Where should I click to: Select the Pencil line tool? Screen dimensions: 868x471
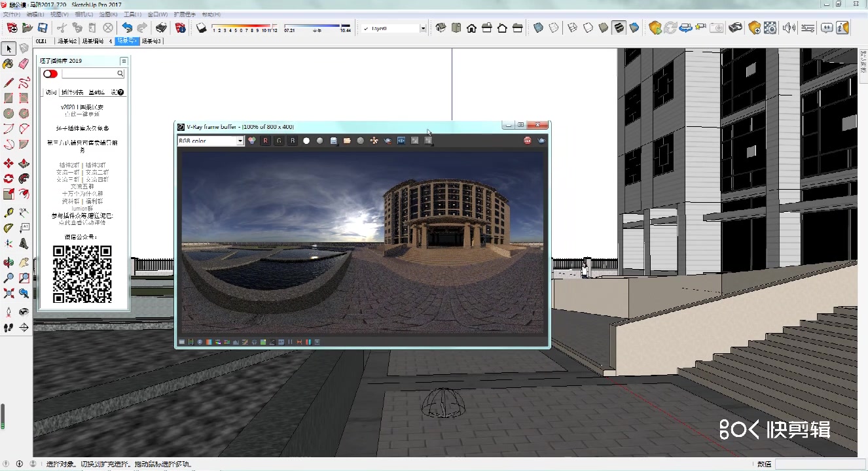coord(9,82)
